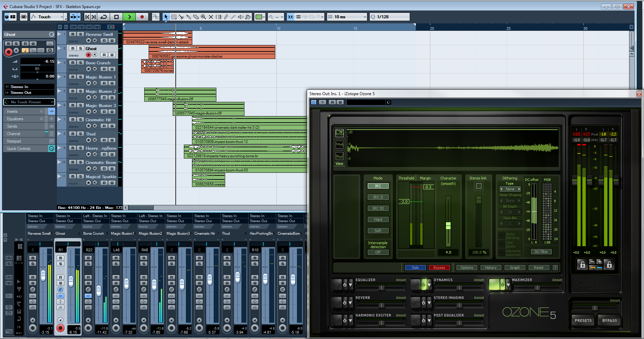Toggle the Reverb module power button
Viewport: 644px width, 339px height.
pyautogui.click(x=345, y=302)
